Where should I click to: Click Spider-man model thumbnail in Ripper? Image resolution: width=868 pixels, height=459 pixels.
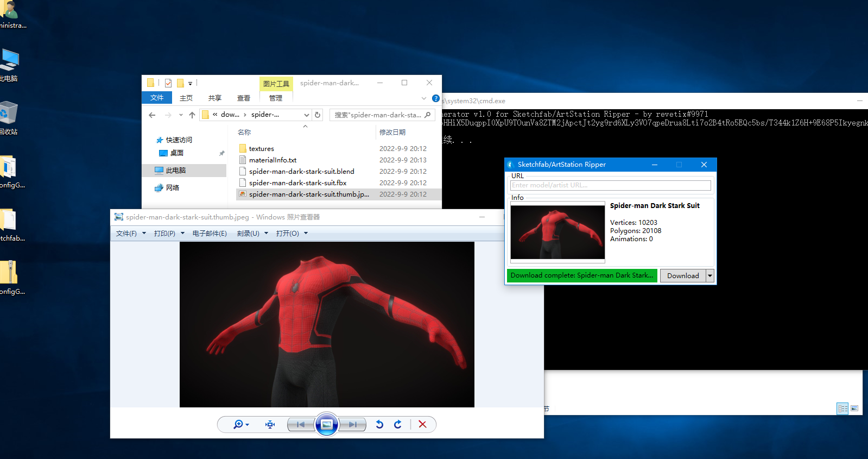point(557,232)
